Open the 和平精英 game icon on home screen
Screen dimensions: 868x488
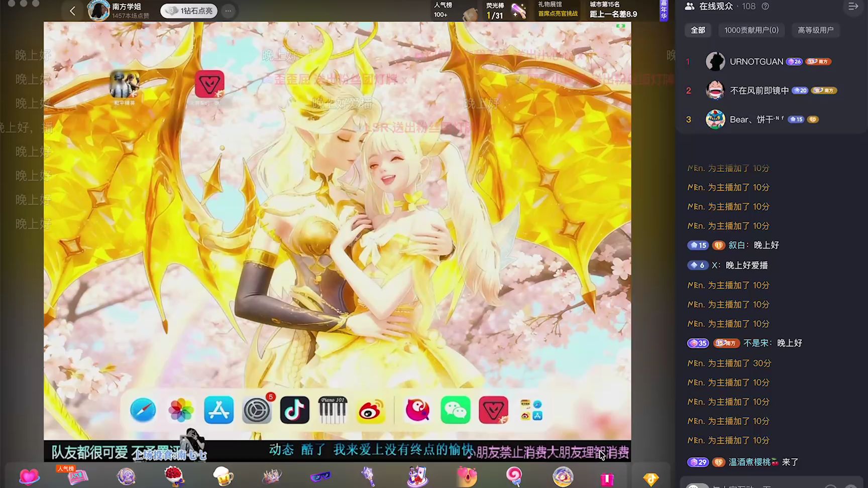point(125,85)
